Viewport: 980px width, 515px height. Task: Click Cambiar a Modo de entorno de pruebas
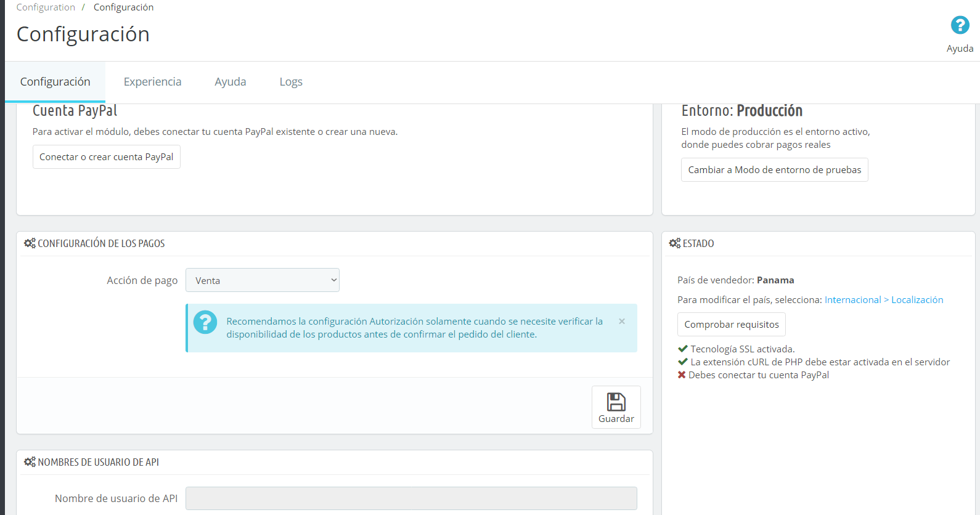pyautogui.click(x=775, y=170)
